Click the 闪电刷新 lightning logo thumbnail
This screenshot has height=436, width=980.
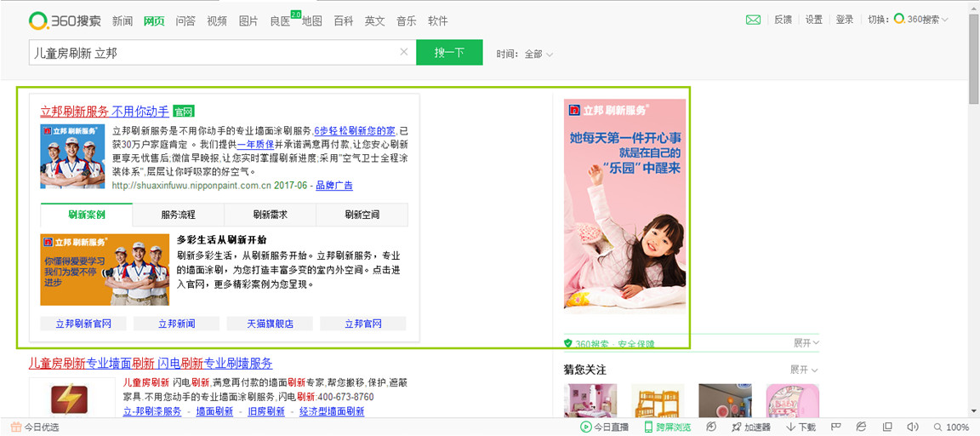point(69,399)
